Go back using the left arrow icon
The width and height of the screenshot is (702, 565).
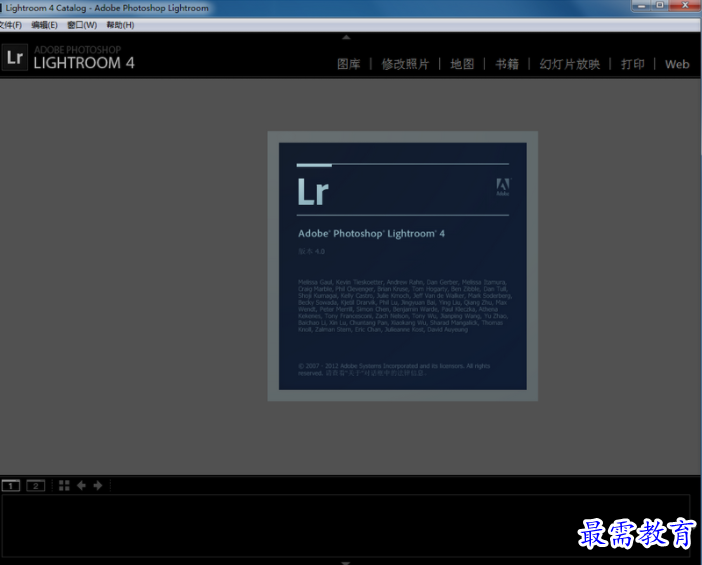click(81, 485)
